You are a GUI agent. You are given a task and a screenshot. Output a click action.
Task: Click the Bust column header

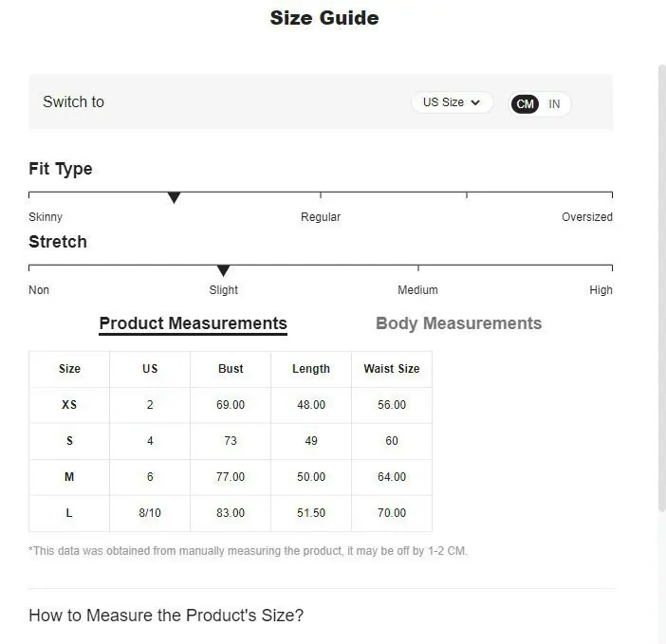pyautogui.click(x=231, y=369)
